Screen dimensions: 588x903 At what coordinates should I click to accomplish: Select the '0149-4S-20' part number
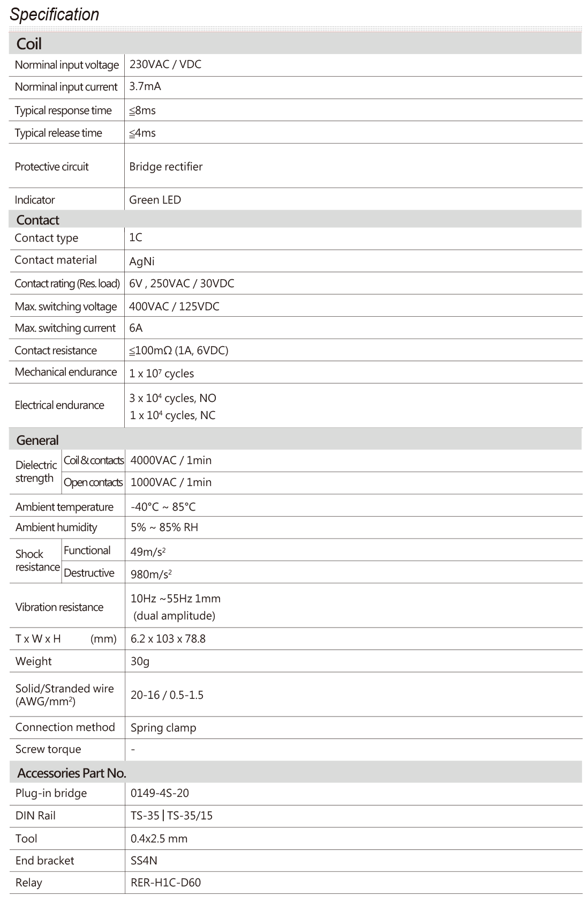coord(160,793)
